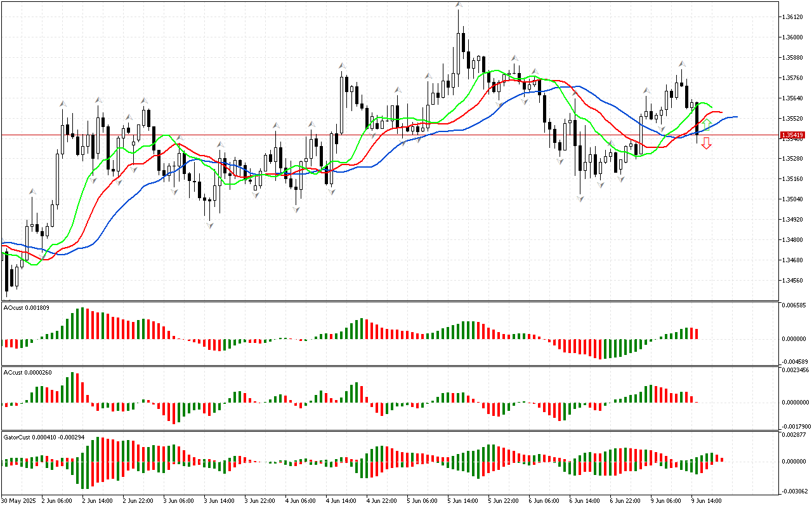This screenshot has width=812, height=508.
Task: Select the green Alligator lips line end
Action: (x=712, y=107)
